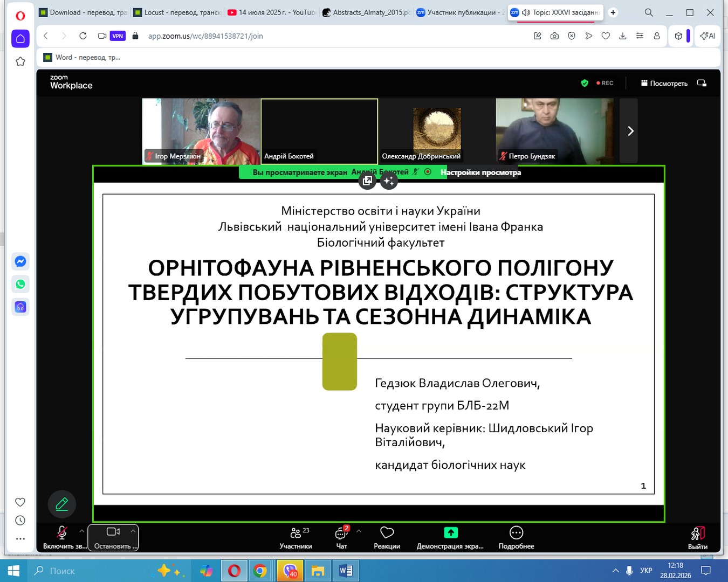
Task: Start screen sharing with the green share icon
Action: (450, 533)
